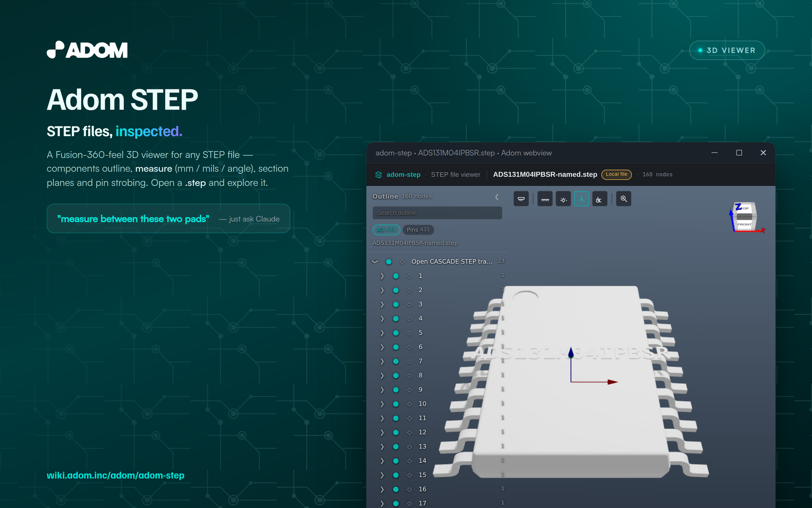Expand outline node 2

382,290
